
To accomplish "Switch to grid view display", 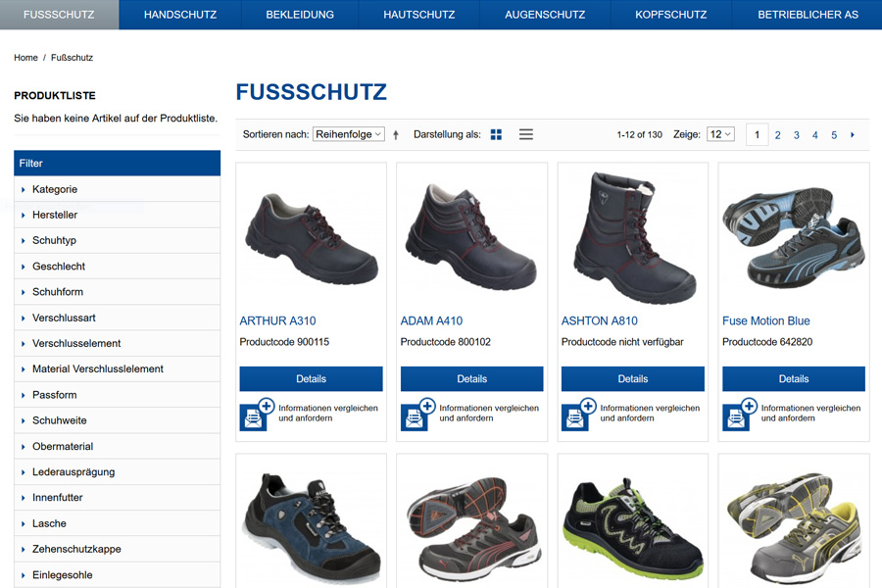I will tap(496, 134).
